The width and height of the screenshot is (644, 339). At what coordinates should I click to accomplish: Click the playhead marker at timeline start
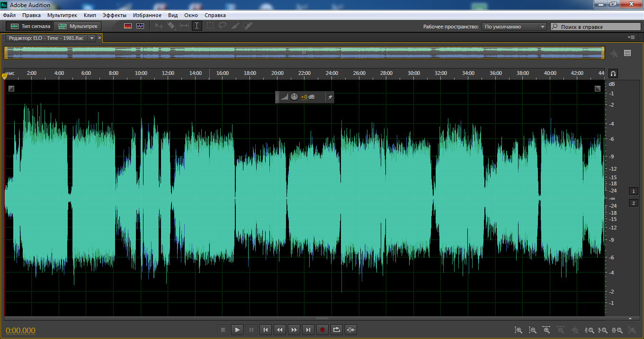point(5,75)
